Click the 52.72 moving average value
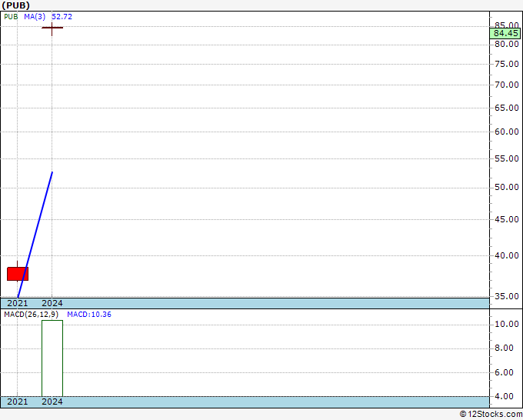Viewport: 523px width, 420px height. [62, 17]
